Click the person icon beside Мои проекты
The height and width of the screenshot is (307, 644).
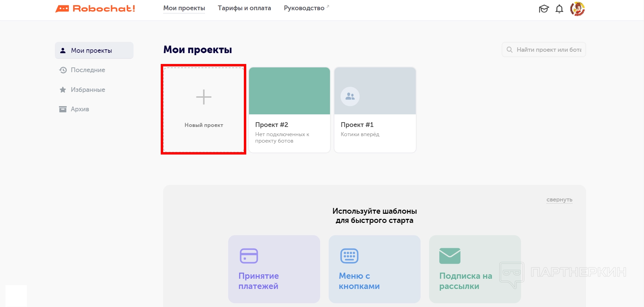click(63, 51)
